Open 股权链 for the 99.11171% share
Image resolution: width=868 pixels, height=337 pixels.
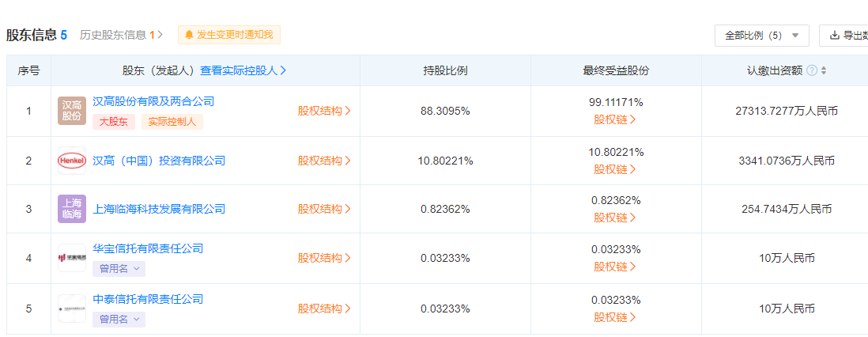615,119
